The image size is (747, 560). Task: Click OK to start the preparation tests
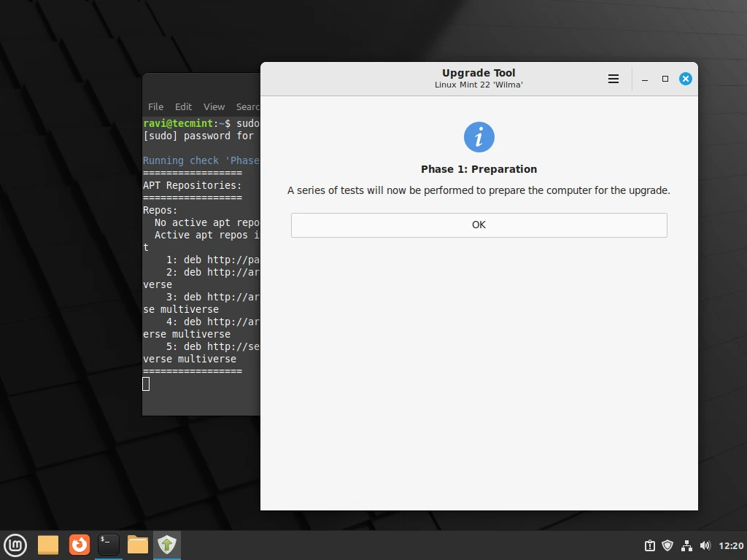click(479, 225)
